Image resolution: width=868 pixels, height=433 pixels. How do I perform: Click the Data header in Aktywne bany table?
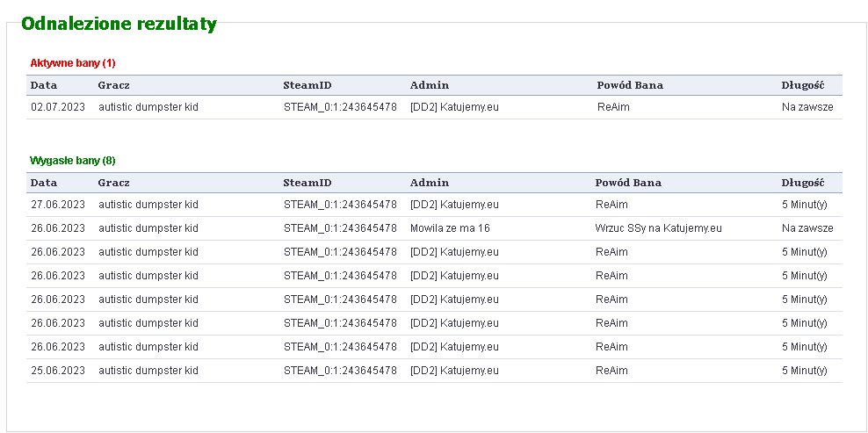tap(44, 85)
